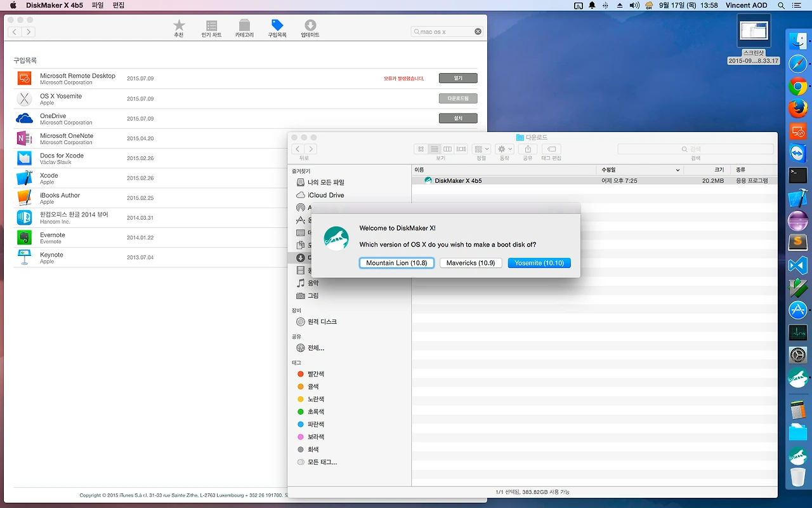Switch Finder to Cover Flow view
Image resolution: width=812 pixels, height=508 pixels.
(x=461, y=149)
